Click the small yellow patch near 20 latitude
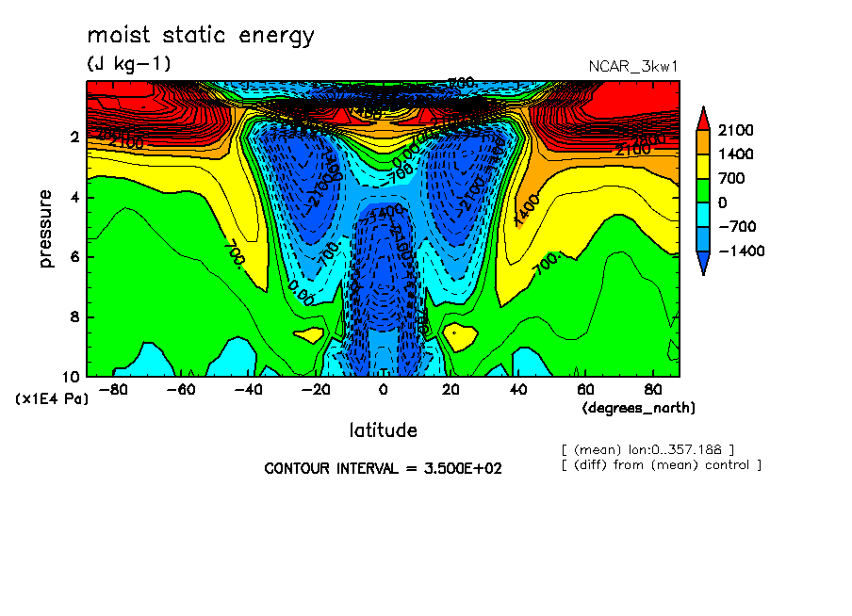 [460, 337]
